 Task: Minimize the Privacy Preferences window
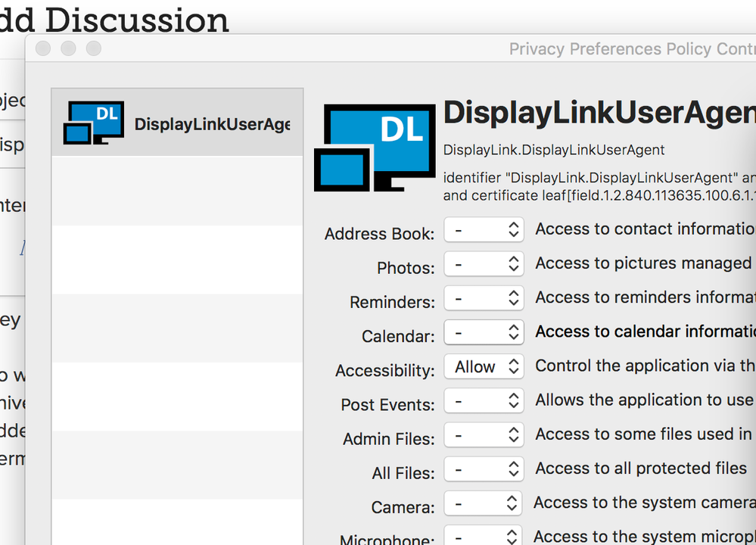[x=68, y=48]
